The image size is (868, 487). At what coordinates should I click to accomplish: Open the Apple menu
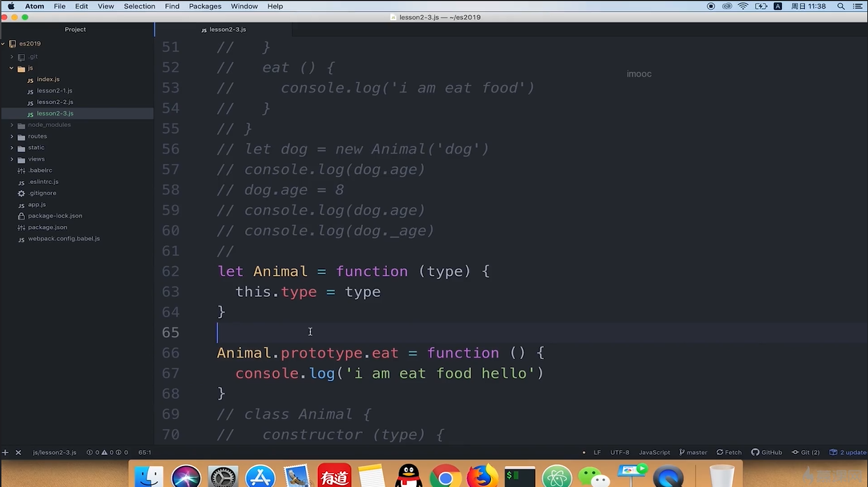coord(11,6)
